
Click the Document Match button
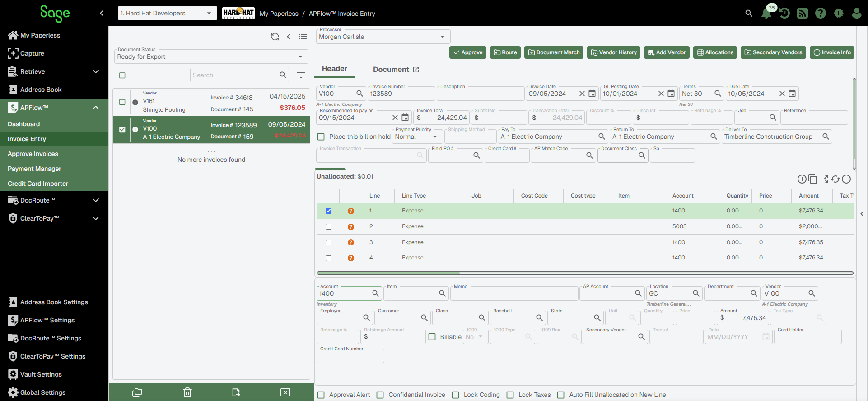(554, 52)
